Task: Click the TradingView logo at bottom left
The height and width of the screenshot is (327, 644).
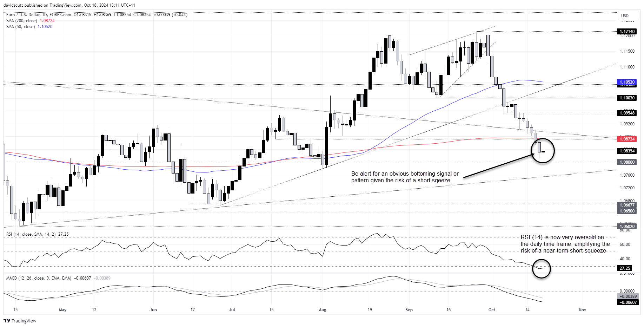Action: click(x=20, y=321)
